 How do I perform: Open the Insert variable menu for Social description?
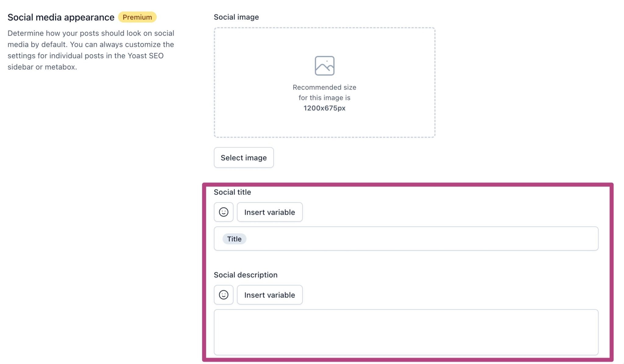(269, 295)
